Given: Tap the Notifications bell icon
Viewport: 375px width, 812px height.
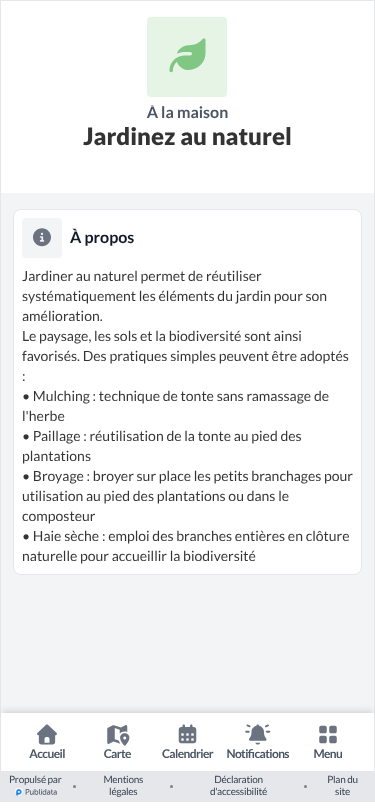Looking at the screenshot, I should point(258,734).
